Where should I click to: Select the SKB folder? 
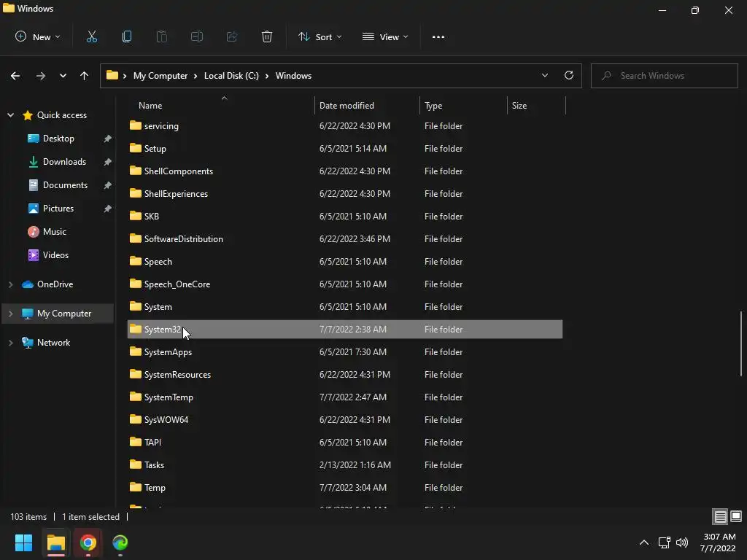pos(345,217)
